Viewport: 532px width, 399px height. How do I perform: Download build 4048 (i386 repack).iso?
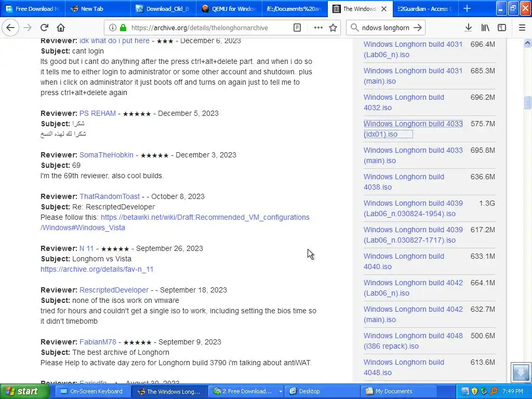(x=413, y=340)
